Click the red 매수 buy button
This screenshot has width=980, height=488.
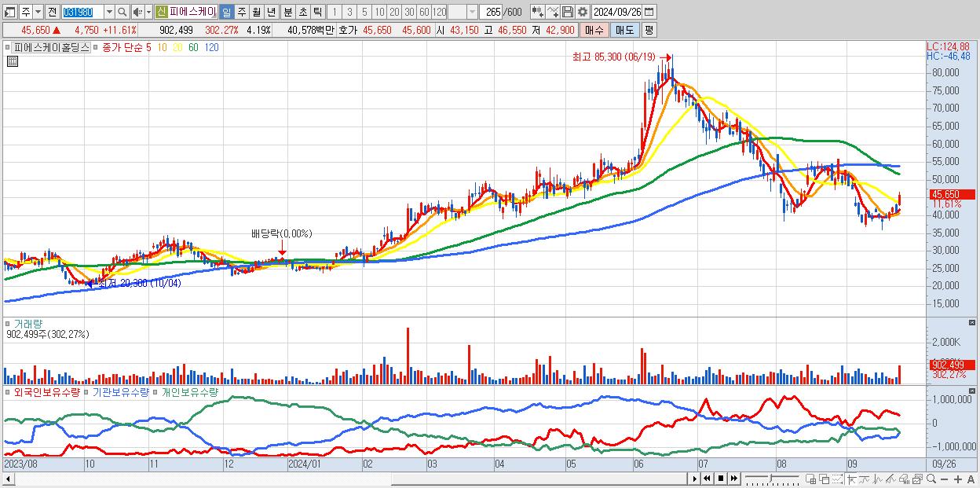(594, 30)
